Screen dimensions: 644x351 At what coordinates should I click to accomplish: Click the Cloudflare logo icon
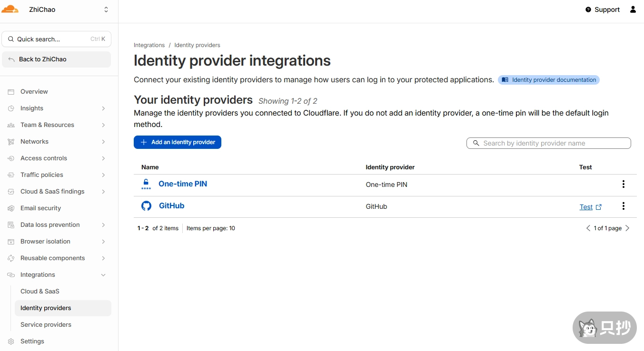[10, 10]
